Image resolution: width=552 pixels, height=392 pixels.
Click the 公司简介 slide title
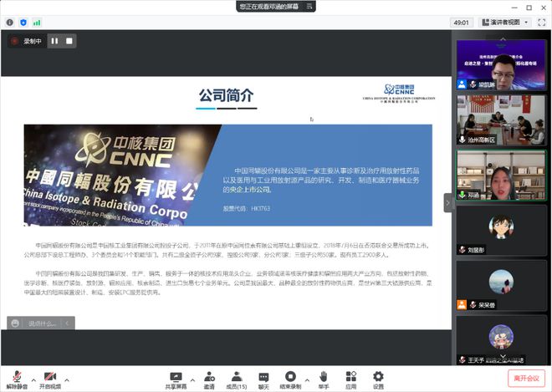pos(226,95)
